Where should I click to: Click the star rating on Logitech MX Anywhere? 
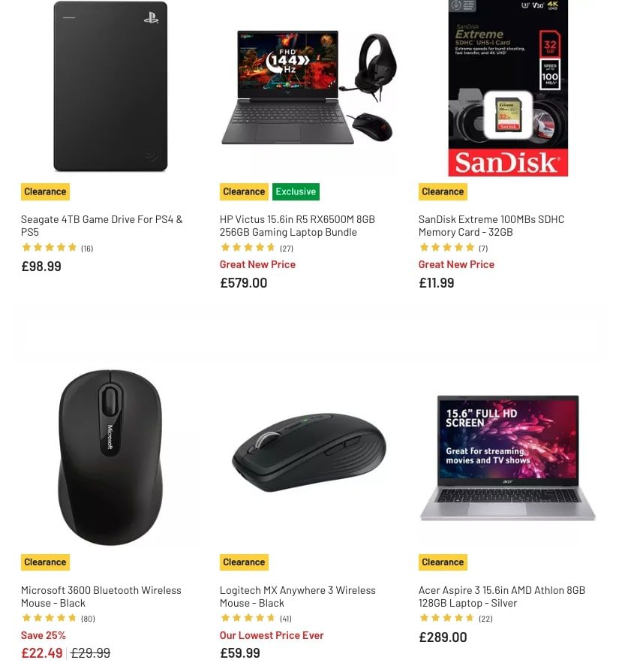[248, 618]
